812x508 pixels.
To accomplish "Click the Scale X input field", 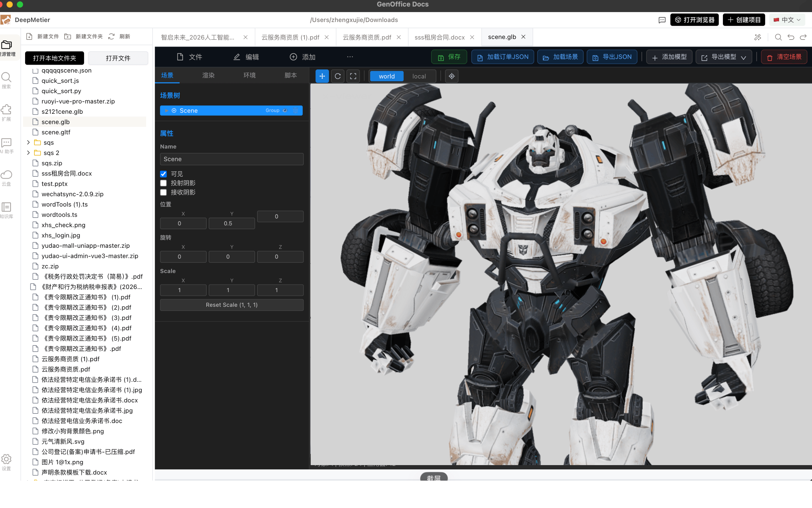I will [183, 290].
